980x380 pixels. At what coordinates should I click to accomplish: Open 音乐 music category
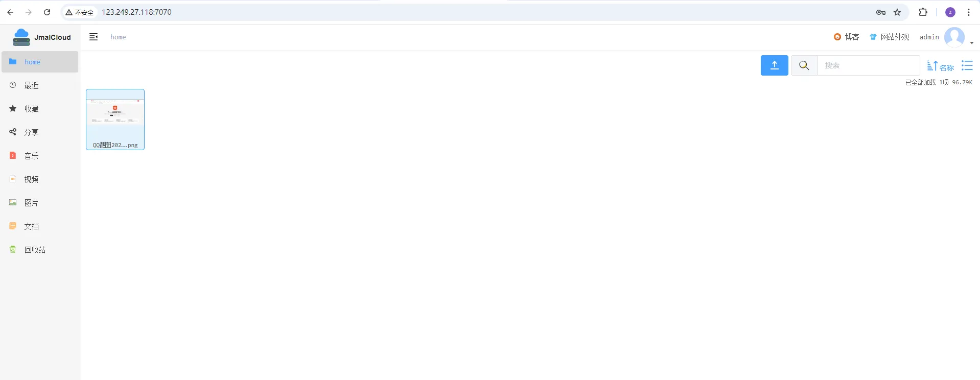tap(40, 156)
